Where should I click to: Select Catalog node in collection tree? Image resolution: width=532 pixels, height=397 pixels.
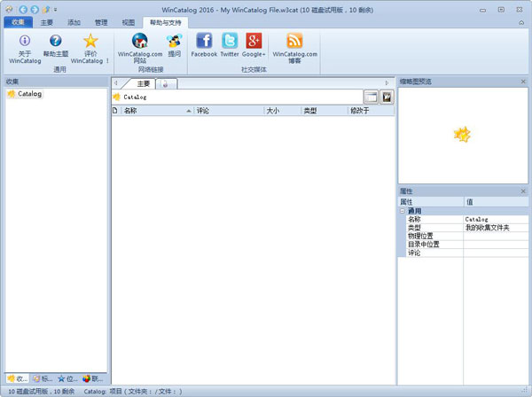click(26, 94)
